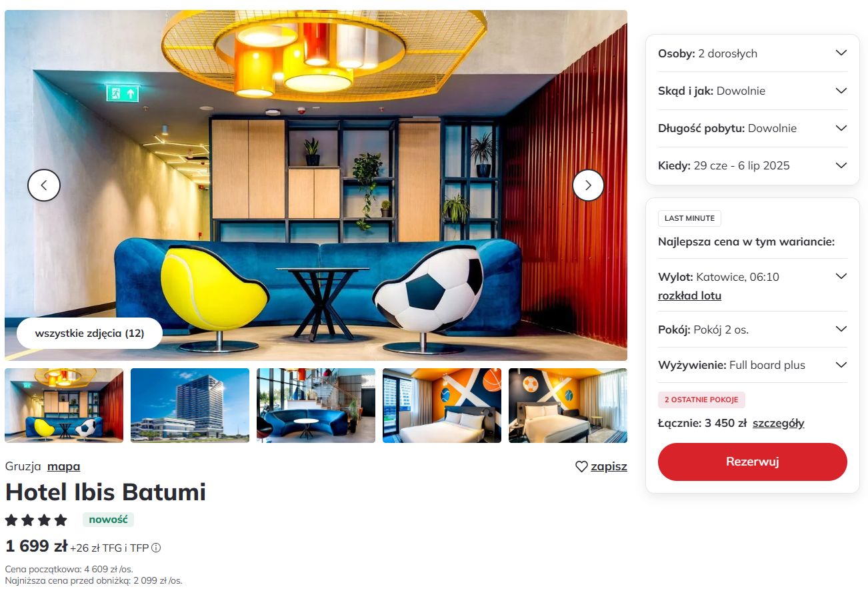Expand the Pokój room type chevron
The width and height of the screenshot is (868, 593).
pyautogui.click(x=841, y=329)
